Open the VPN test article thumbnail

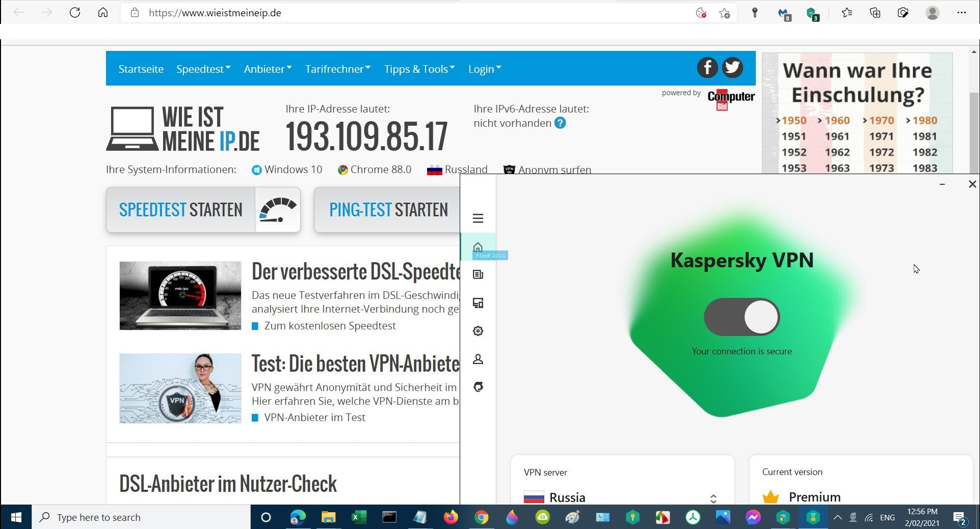pyautogui.click(x=180, y=388)
